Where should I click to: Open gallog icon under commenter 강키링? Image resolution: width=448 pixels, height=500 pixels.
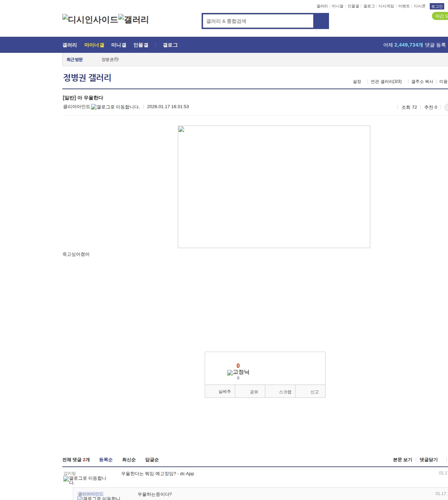coord(85,479)
